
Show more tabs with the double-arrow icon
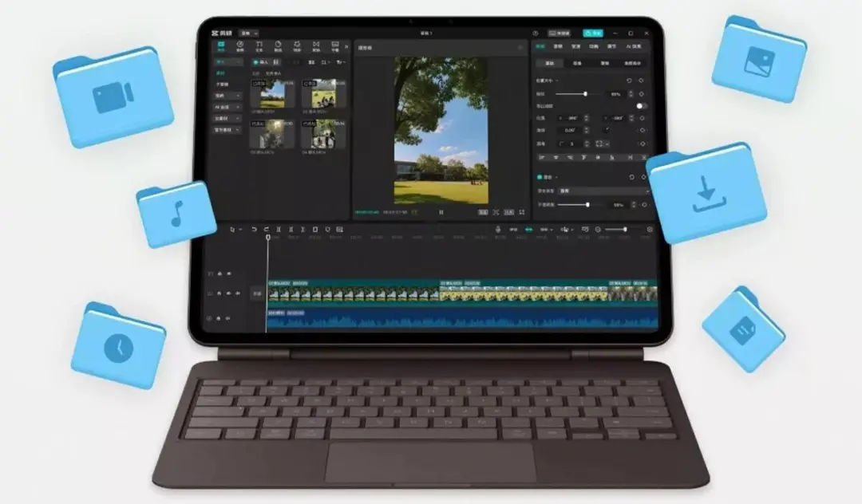[346, 47]
